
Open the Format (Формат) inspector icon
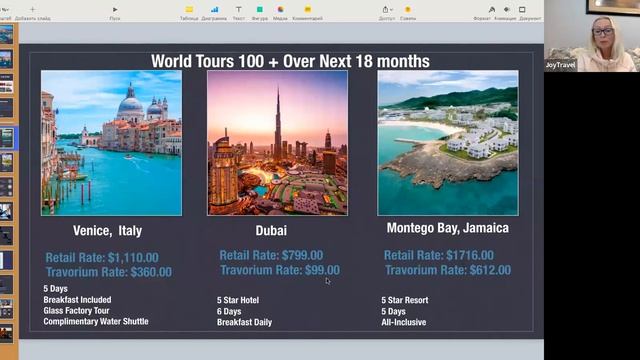tap(492, 9)
